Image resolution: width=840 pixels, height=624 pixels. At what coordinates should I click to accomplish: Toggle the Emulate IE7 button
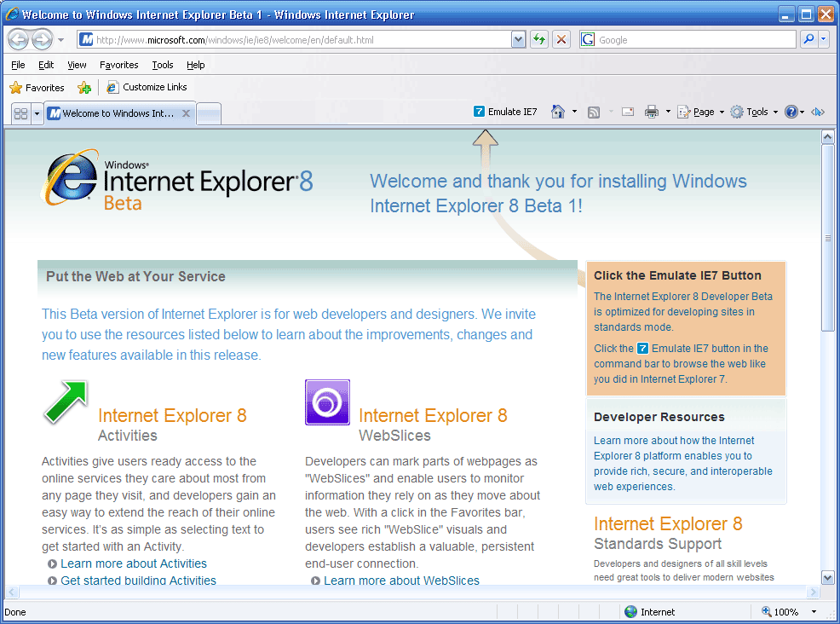(505, 112)
